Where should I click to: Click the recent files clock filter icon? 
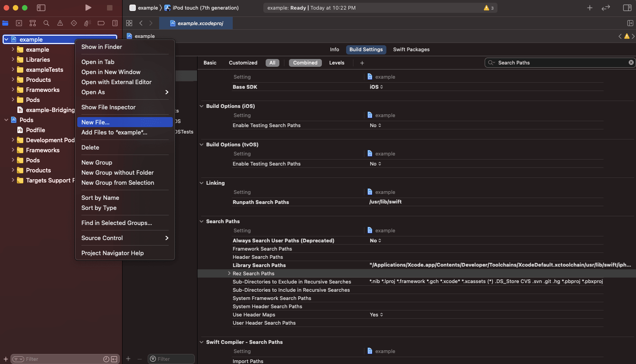(x=106, y=359)
